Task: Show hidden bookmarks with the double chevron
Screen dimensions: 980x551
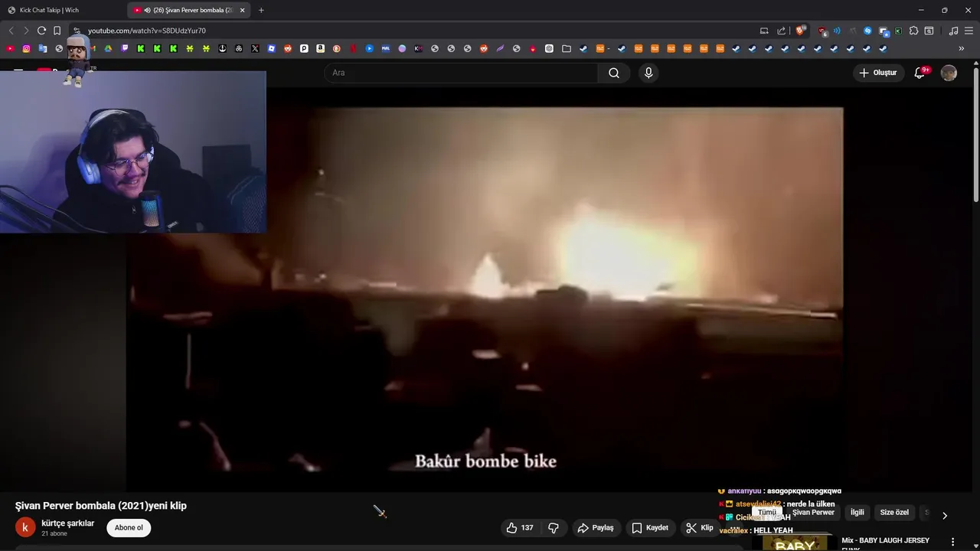Action: pyautogui.click(x=962, y=48)
